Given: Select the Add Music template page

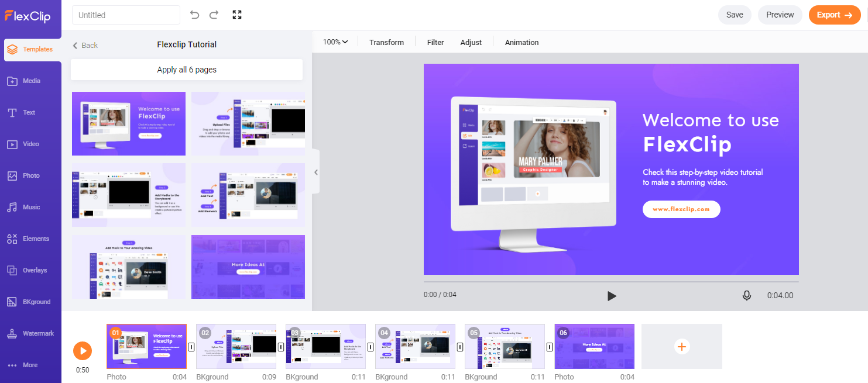Looking at the screenshot, I should click(129, 267).
